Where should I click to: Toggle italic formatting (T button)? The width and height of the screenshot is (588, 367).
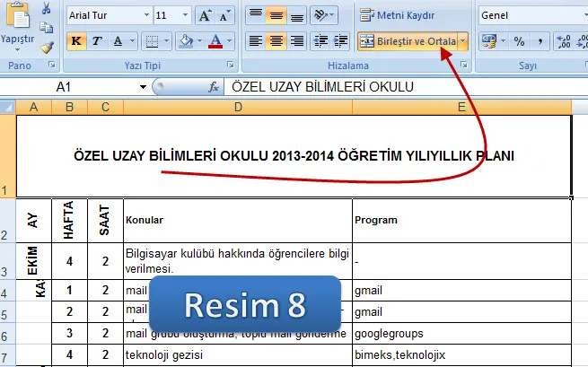click(x=96, y=41)
